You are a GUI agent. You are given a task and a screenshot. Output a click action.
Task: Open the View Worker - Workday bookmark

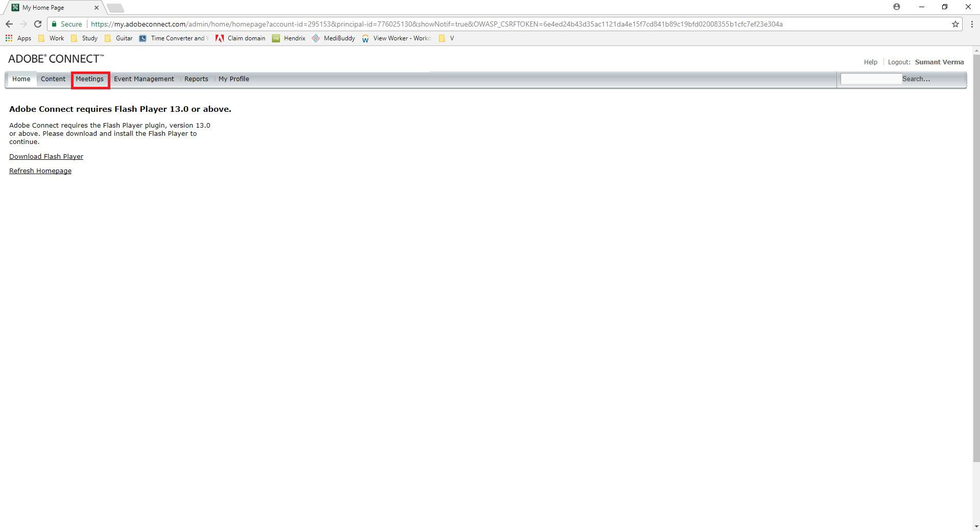396,38
